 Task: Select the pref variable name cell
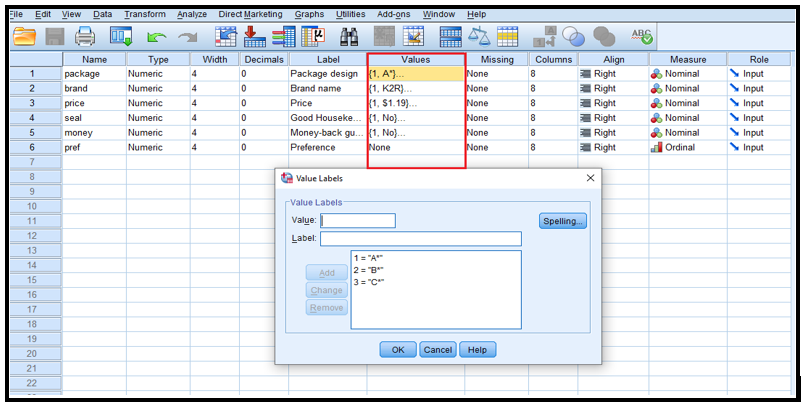pyautogui.click(x=94, y=147)
